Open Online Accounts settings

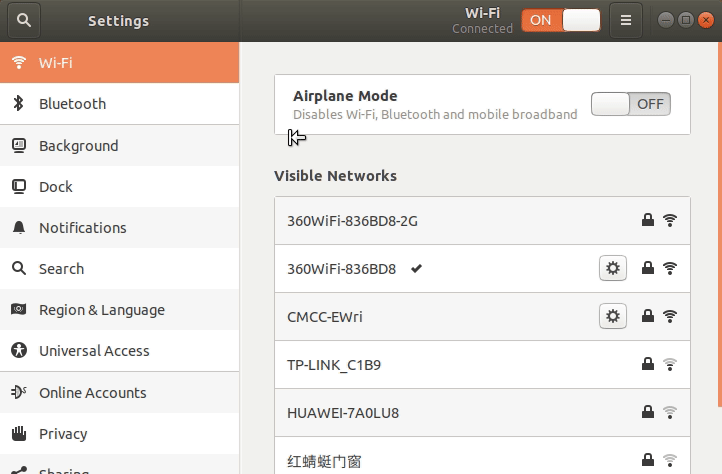coord(119,392)
